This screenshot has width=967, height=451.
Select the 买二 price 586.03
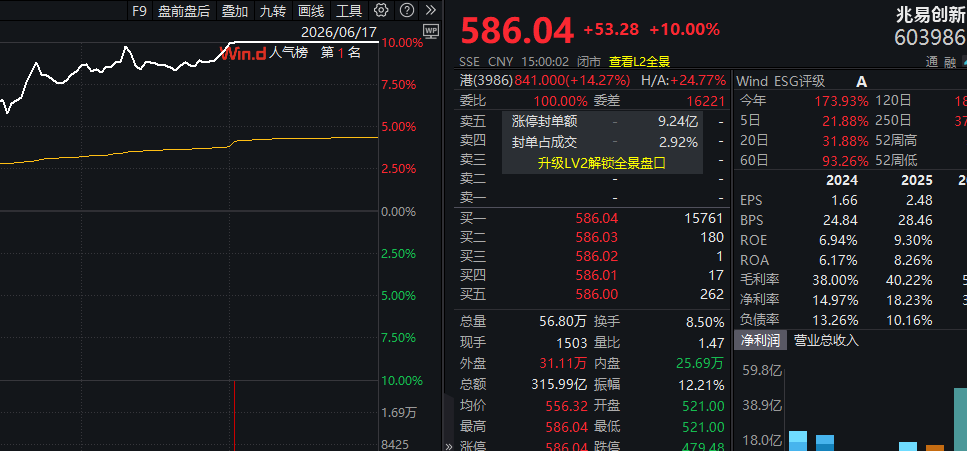pyautogui.click(x=596, y=237)
